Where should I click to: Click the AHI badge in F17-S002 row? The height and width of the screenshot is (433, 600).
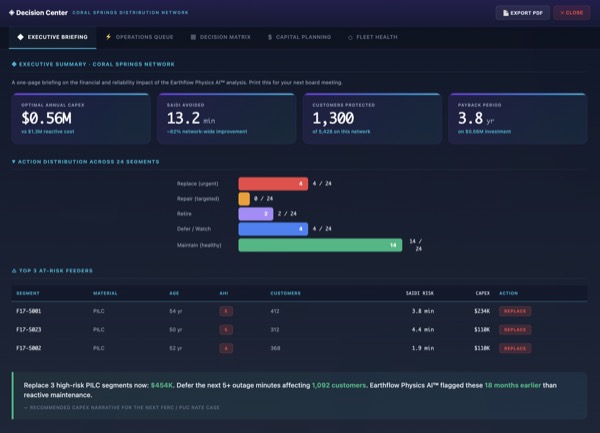[226, 348]
